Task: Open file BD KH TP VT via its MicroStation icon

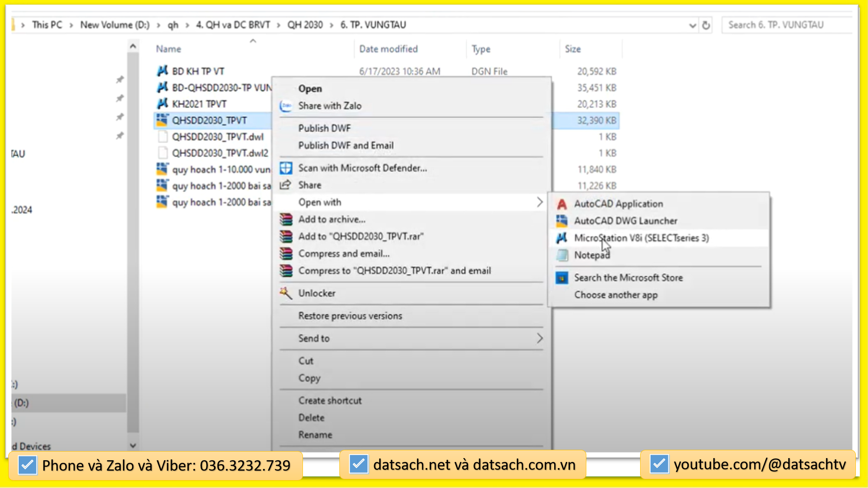Action: [x=162, y=71]
